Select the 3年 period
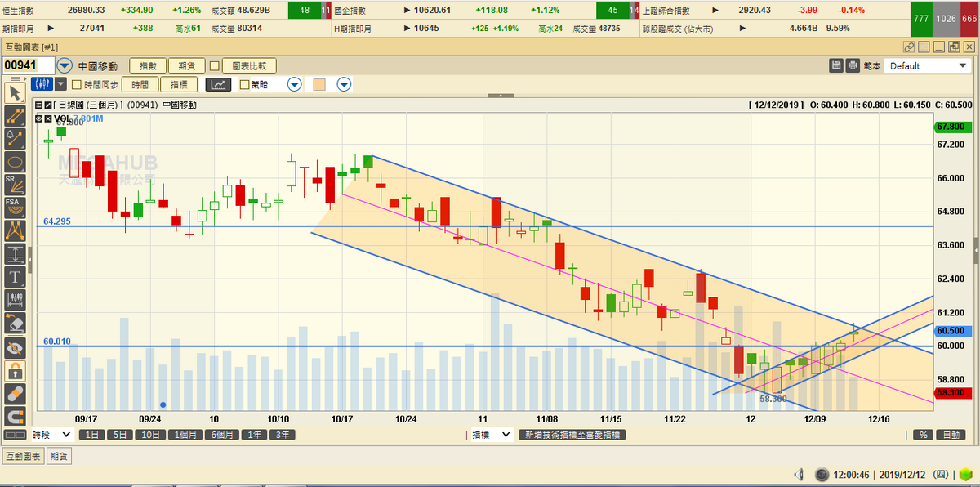 coord(283,435)
